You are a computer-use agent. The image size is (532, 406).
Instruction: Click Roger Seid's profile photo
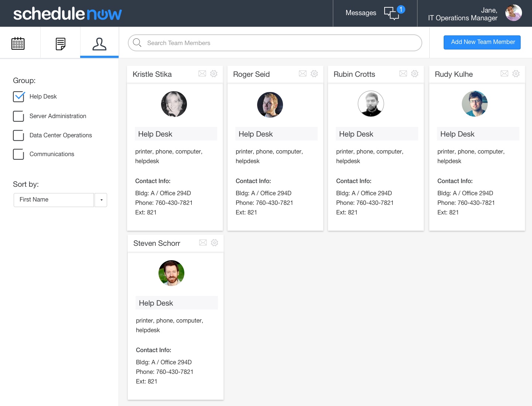[x=270, y=105]
